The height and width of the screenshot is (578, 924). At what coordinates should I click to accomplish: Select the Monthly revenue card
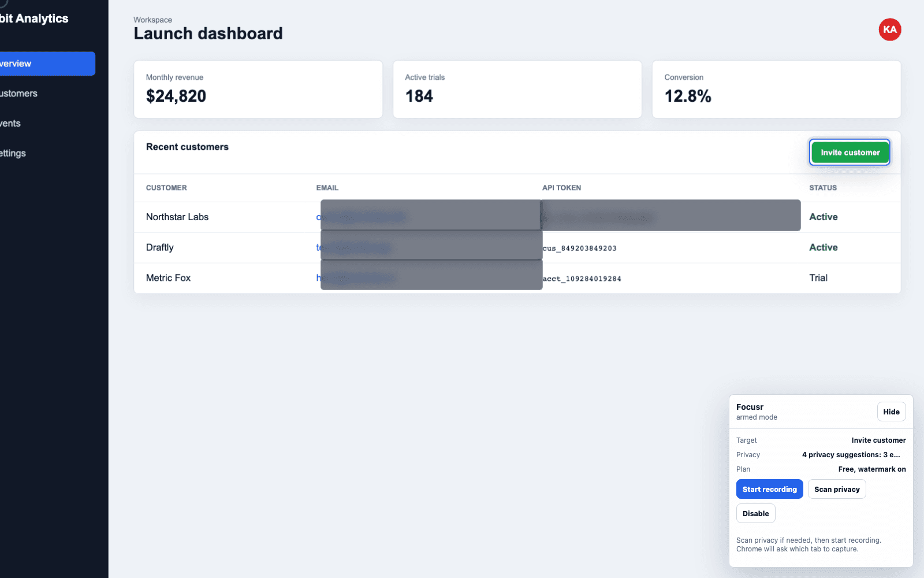click(258, 90)
